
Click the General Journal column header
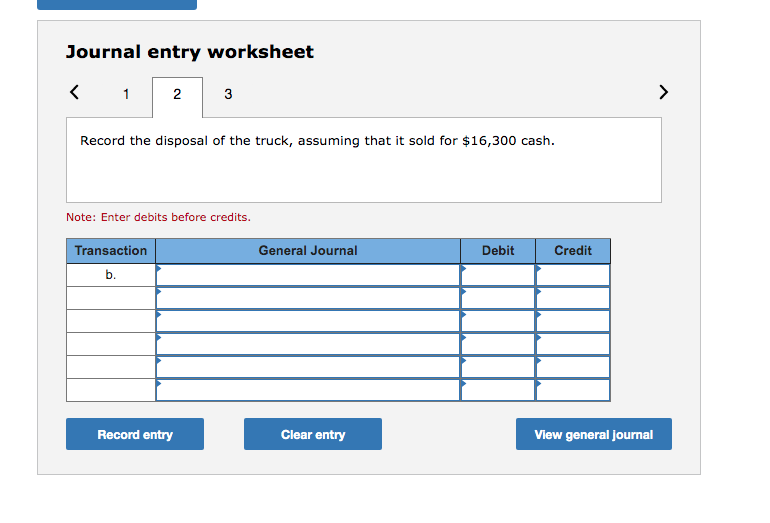point(308,251)
